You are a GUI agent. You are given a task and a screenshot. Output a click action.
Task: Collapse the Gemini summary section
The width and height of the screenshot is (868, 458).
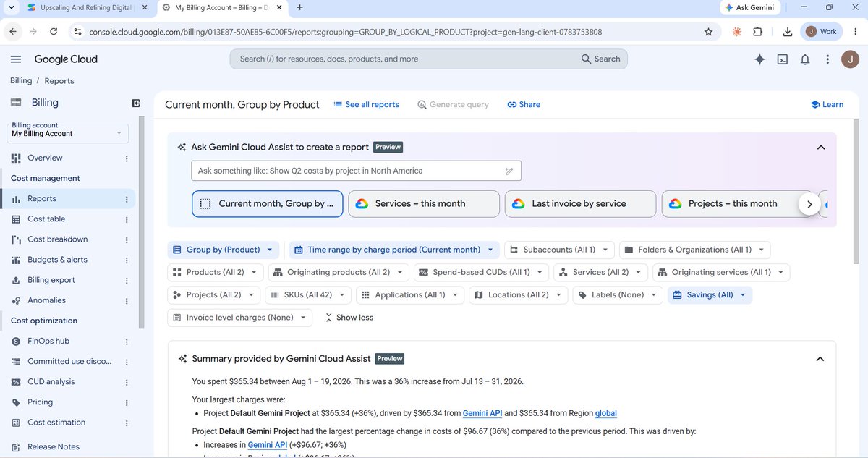(820, 359)
